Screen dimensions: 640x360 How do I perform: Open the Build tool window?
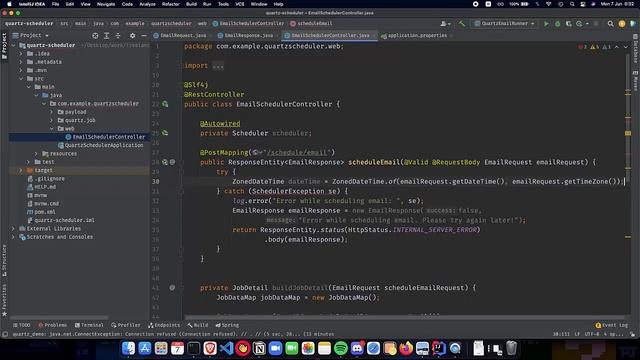[198, 325]
